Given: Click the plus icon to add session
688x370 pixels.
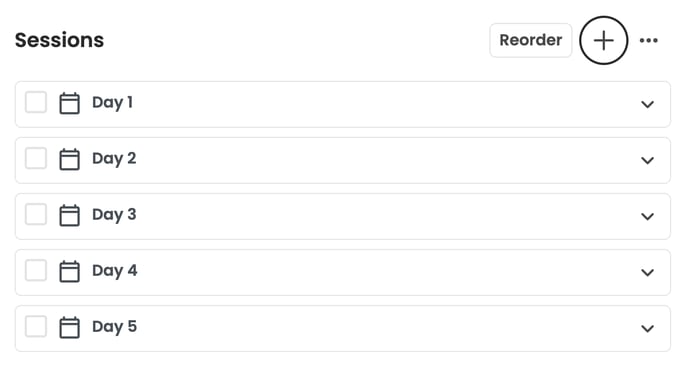Looking at the screenshot, I should click(603, 40).
